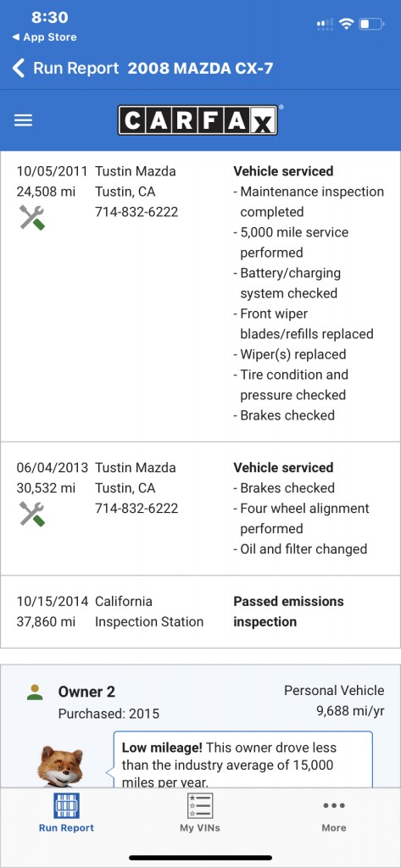Image resolution: width=401 pixels, height=868 pixels.
Task: Tap the Low mileage speech bubble
Action: point(243,759)
